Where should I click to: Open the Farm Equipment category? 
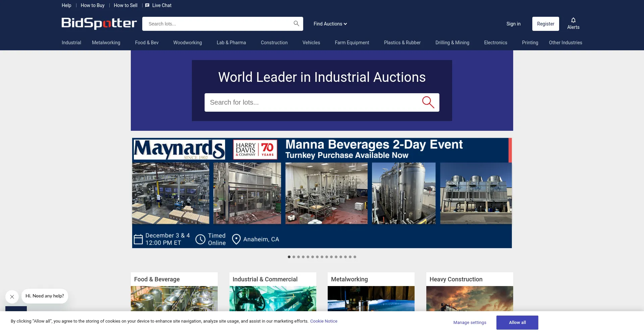point(352,43)
